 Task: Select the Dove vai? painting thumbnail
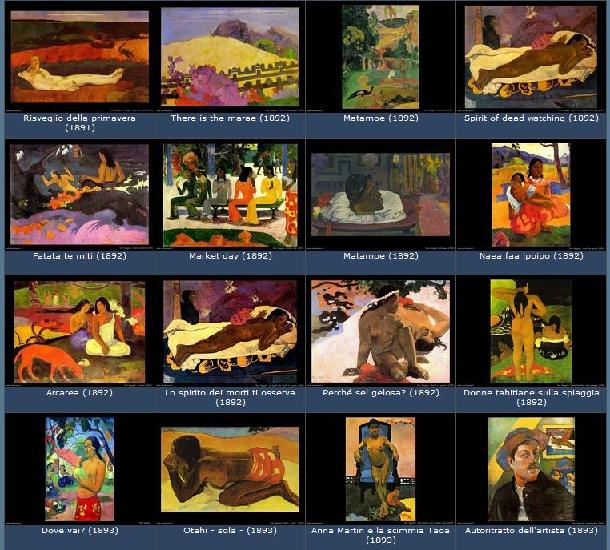tap(80, 469)
